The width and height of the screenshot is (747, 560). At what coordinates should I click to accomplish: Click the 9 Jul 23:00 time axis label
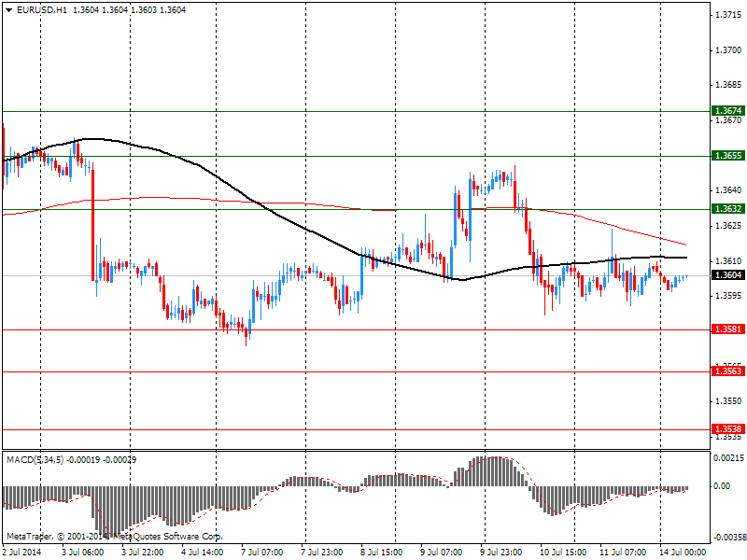click(x=500, y=553)
